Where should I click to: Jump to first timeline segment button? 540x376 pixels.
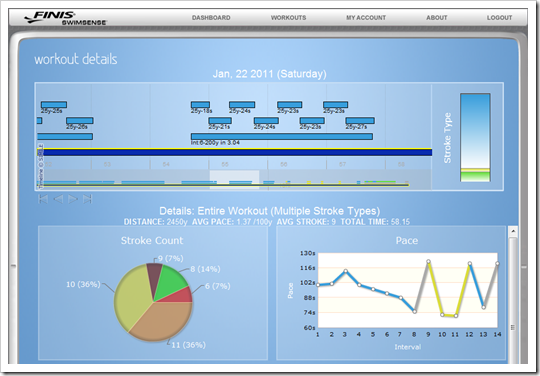[43, 199]
